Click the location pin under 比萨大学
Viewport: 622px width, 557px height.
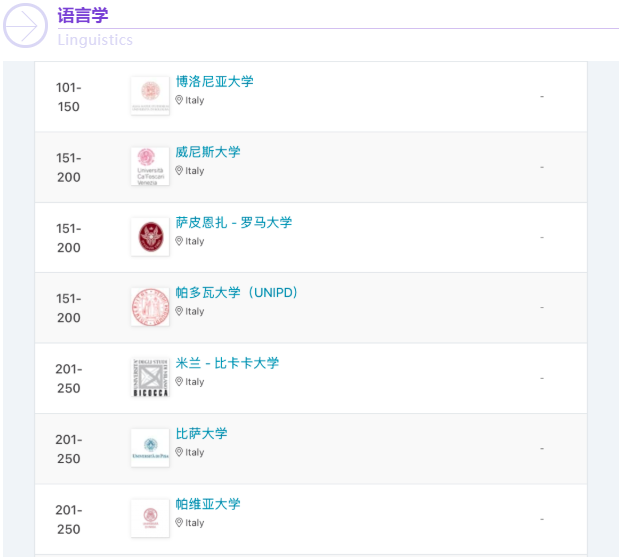coord(179,452)
